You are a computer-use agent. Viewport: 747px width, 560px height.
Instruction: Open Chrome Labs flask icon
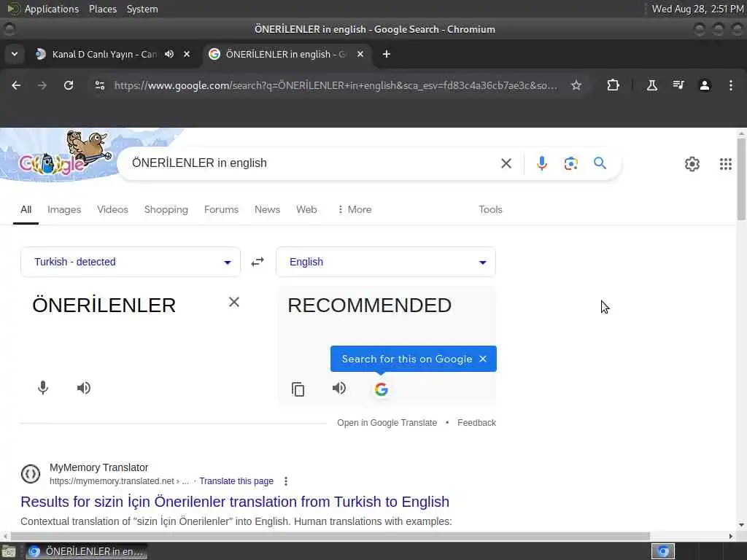coord(651,85)
